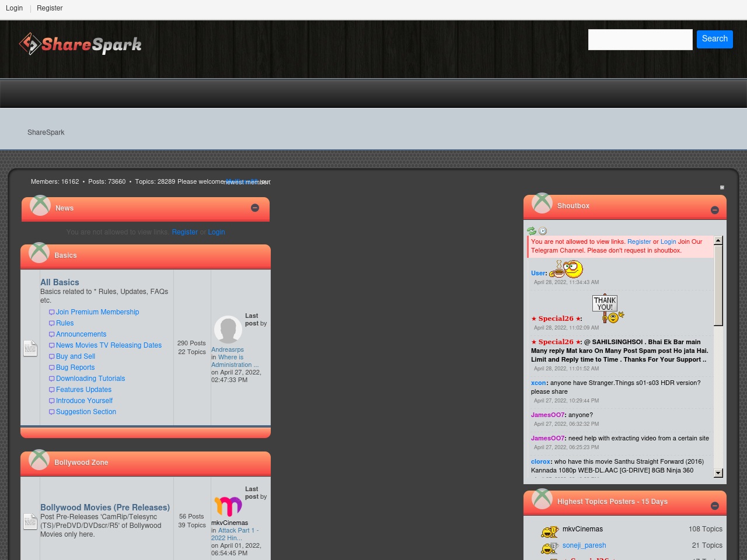Click shoutbox scrollbar up arrow
The width and height of the screenshot is (747, 560).
coord(718,240)
